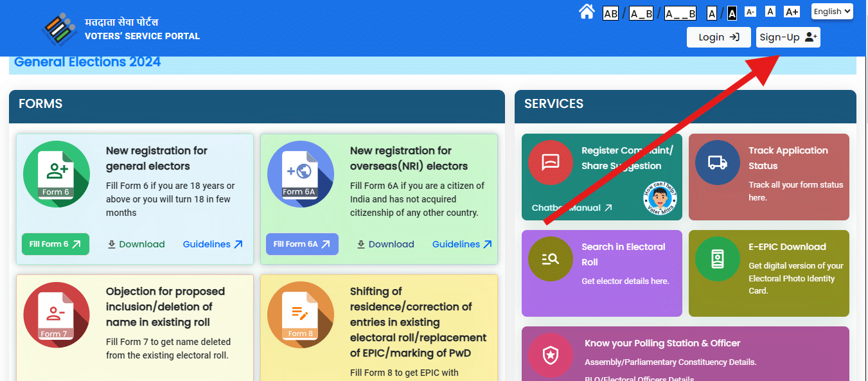Select default letter spacing AB option
Viewport: 868px width, 381px height.
(x=610, y=12)
